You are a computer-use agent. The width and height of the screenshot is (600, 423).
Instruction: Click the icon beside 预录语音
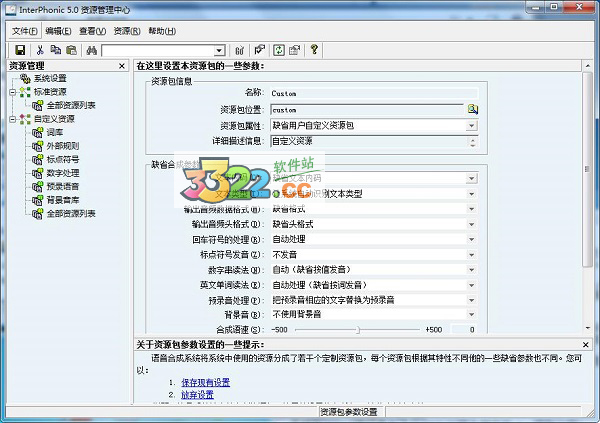pos(38,187)
